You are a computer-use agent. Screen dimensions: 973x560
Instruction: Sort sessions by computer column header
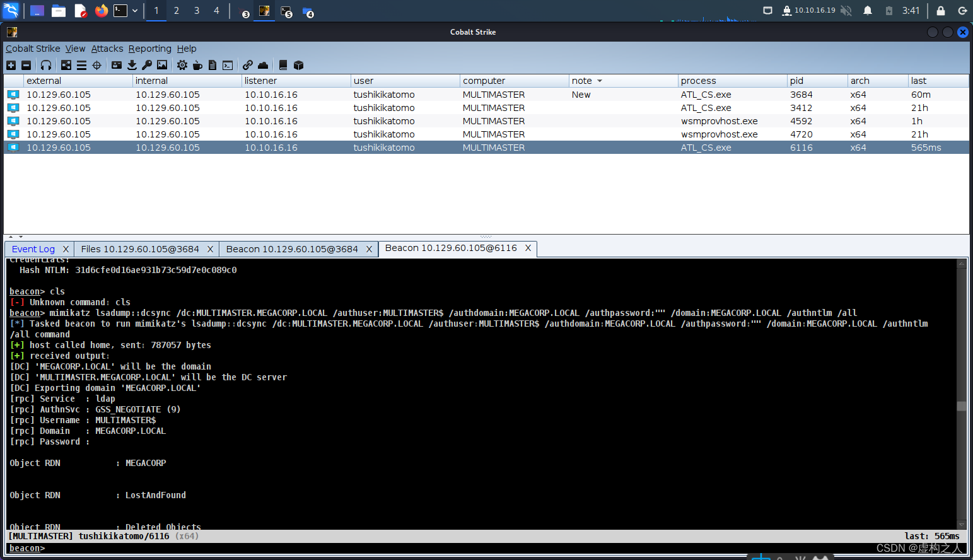click(514, 81)
